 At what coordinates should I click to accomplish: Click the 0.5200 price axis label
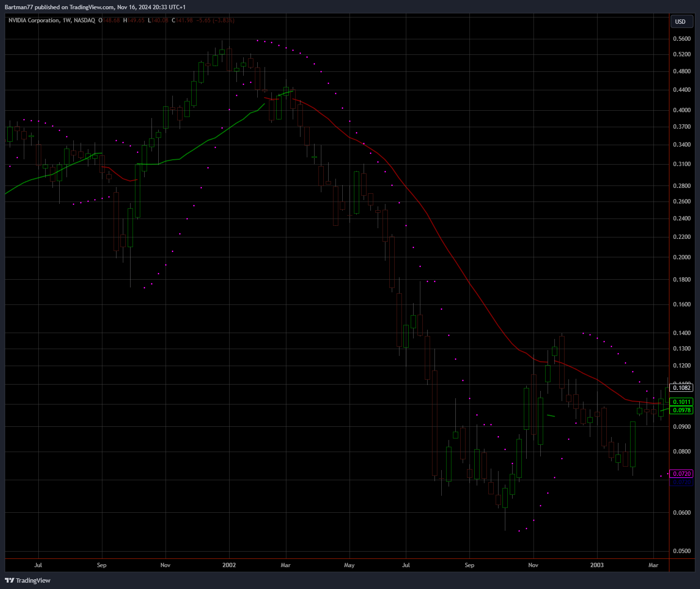pyautogui.click(x=682, y=54)
